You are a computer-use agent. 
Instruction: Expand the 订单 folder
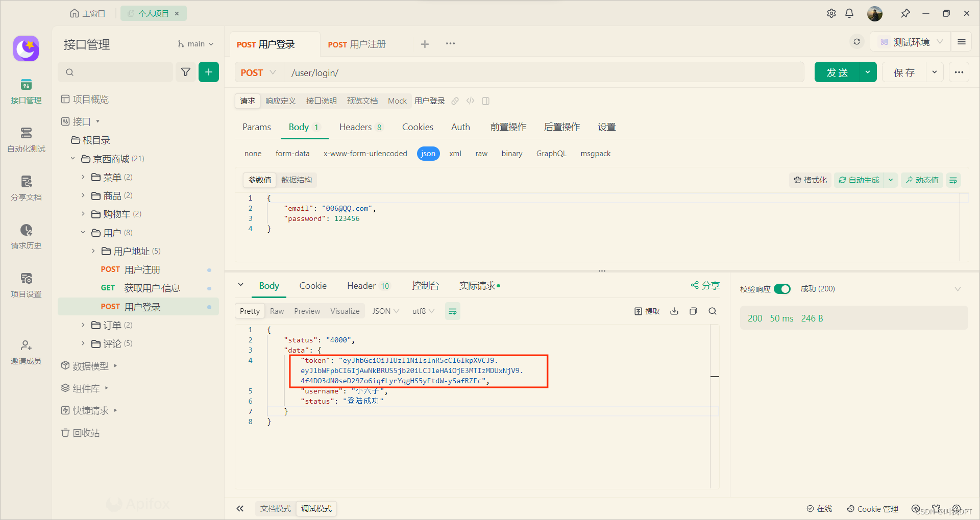pos(83,325)
